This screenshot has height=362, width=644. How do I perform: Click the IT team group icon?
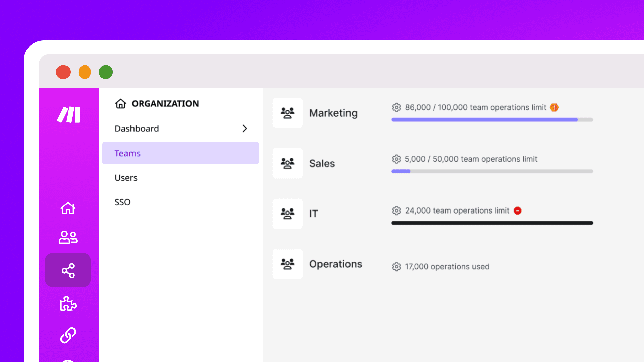coord(287,214)
